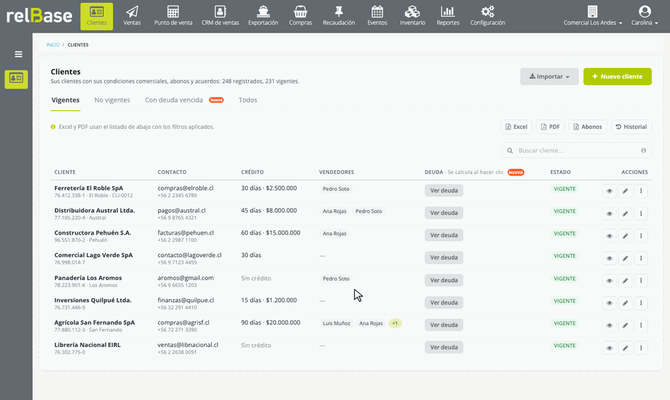Open the Importar dropdown
Image resolution: width=670 pixels, height=400 pixels.
549,76
